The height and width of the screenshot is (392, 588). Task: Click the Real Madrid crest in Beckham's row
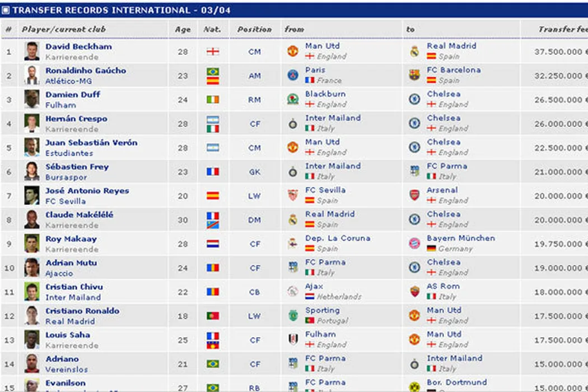click(x=414, y=52)
